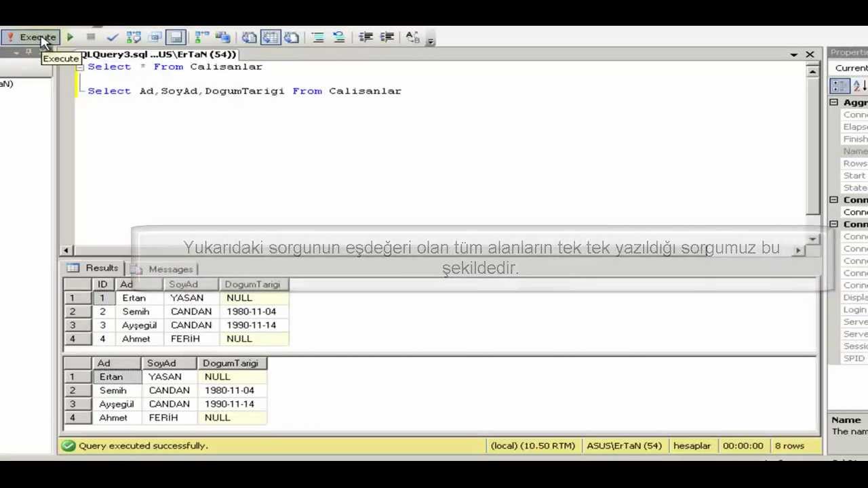Show Properties in Categorized view
Screen dimensions: 868x488
click(840, 86)
